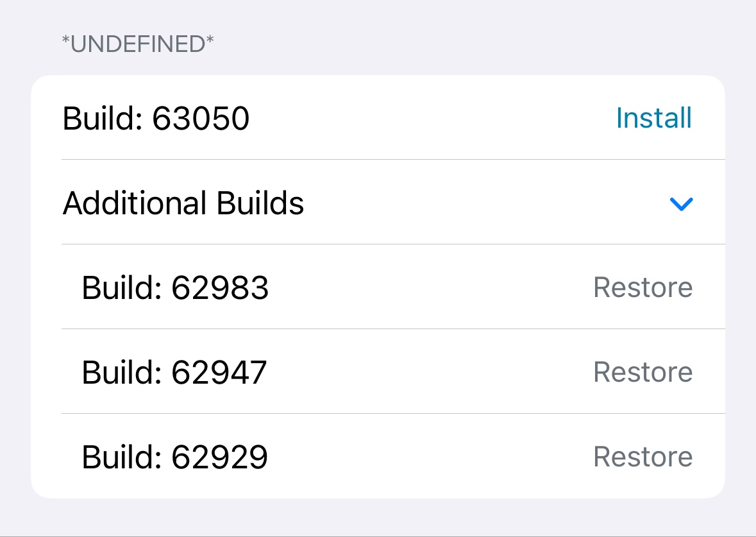This screenshot has height=537, width=756.
Task: Select the Build: 62983 entry label
Action: pyautogui.click(x=175, y=288)
